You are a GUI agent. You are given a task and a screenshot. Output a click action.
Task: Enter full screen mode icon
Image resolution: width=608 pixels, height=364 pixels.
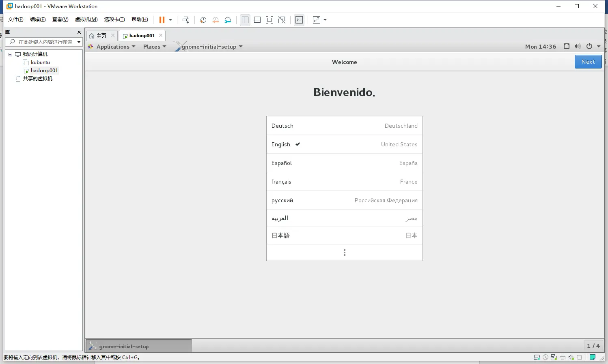pos(270,20)
